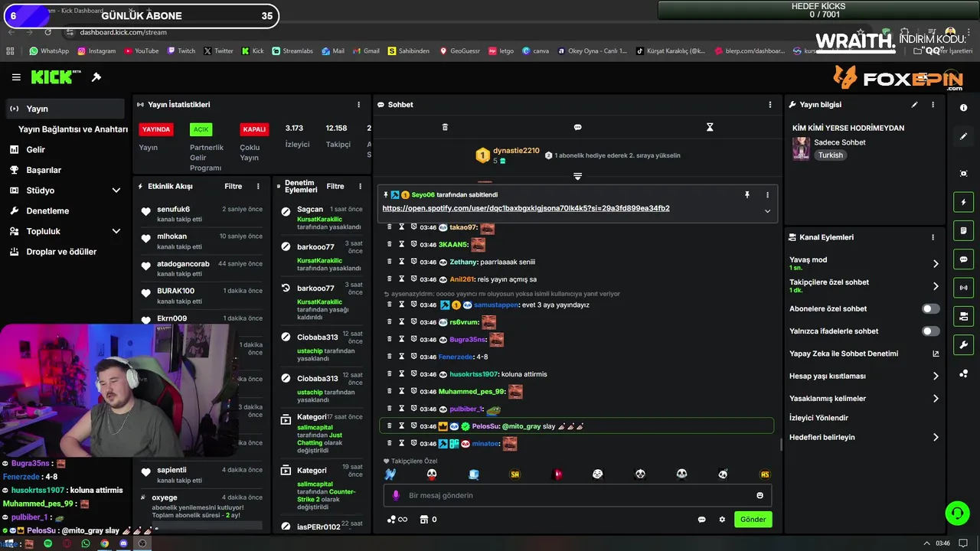The width and height of the screenshot is (980, 551).
Task: Open Yavaş mod settings arrow
Action: pos(936,264)
